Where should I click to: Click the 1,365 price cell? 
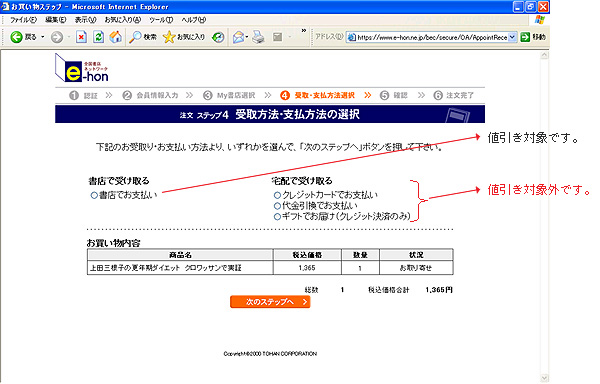[307, 268]
